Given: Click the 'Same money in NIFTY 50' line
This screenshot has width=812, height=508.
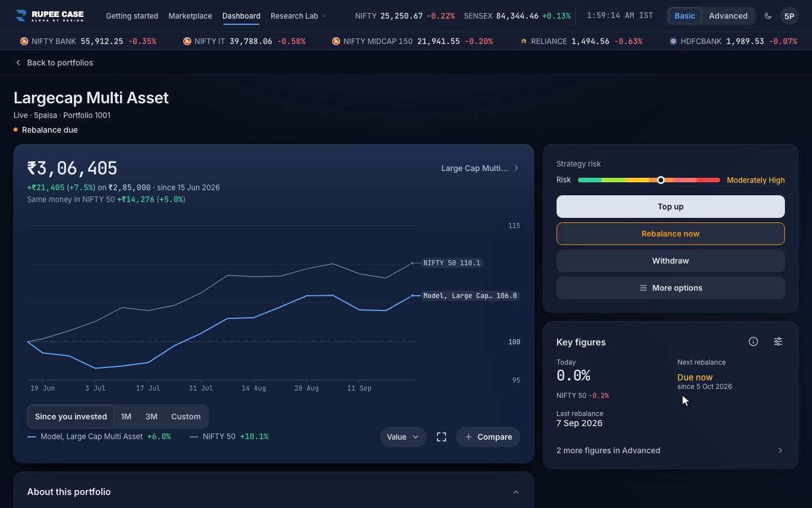Looking at the screenshot, I should coord(106,199).
